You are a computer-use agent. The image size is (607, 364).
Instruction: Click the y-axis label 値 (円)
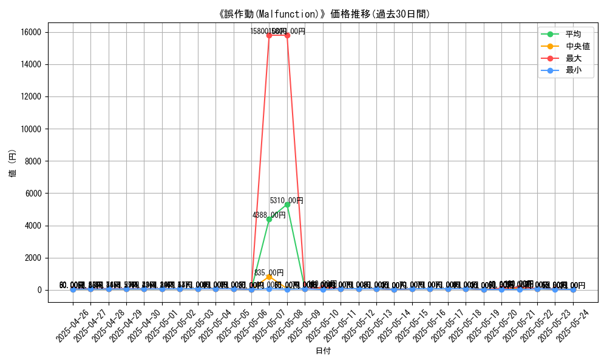point(12,163)
